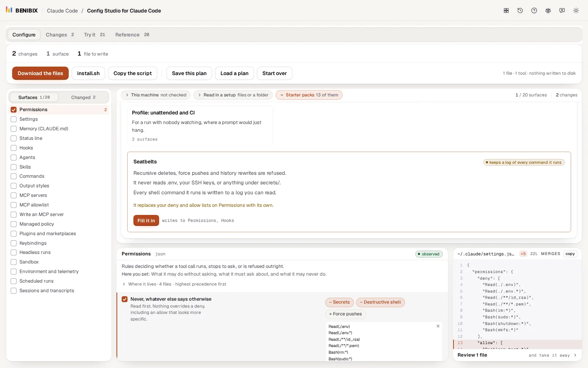Screen dimensions: 588x368
Task: Open the apps grid icon
Action: click(506, 11)
